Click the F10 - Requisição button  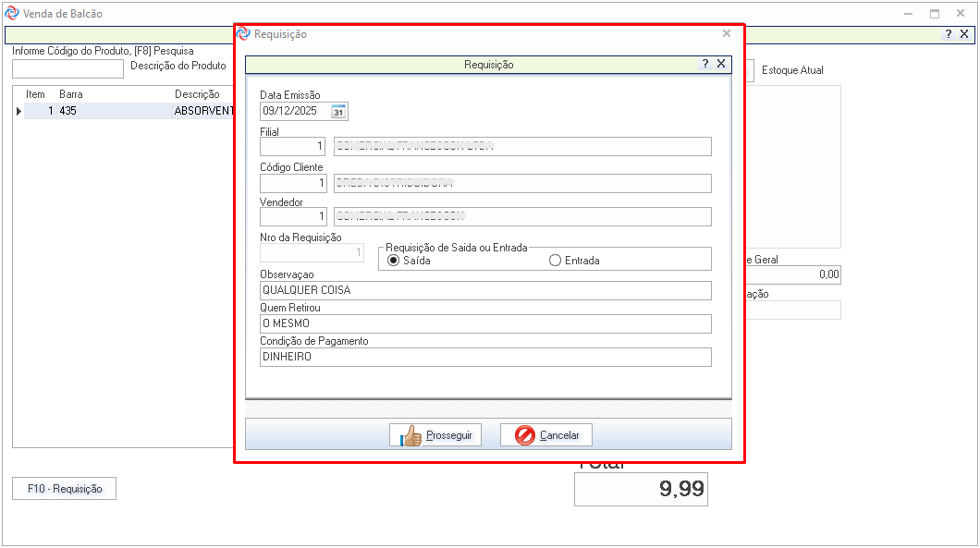click(64, 489)
